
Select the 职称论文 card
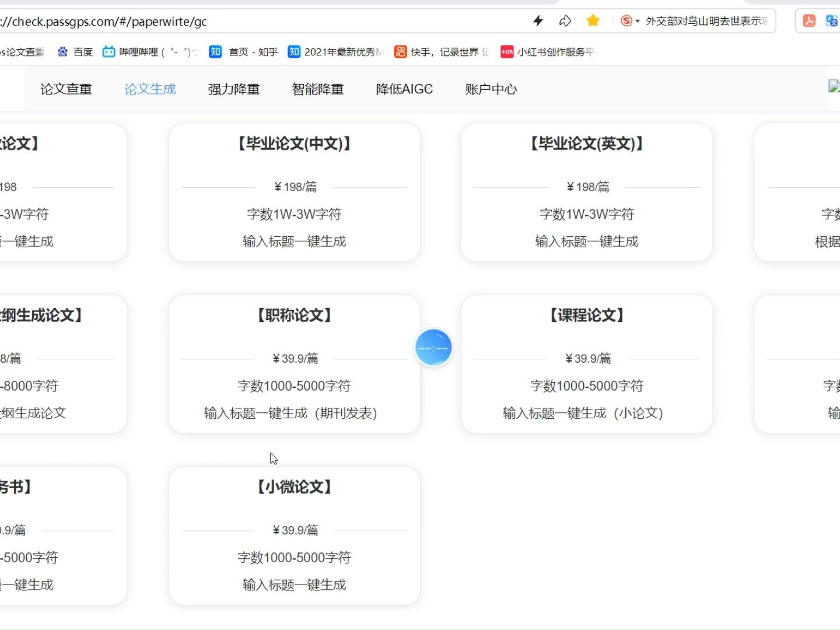click(294, 364)
